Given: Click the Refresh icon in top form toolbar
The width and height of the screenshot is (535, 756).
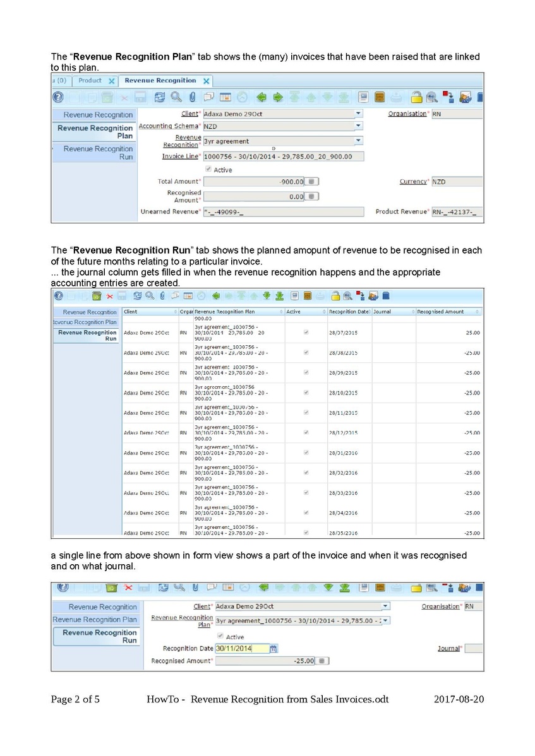Looking at the screenshot, I should [x=160, y=97].
